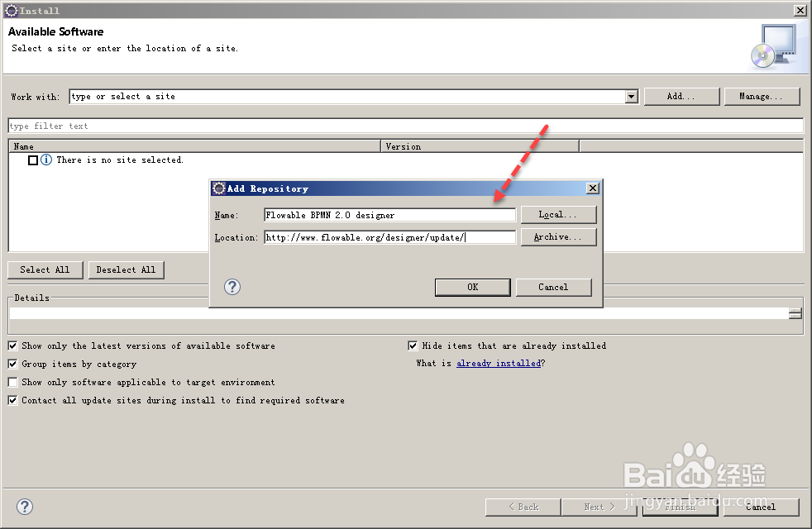Click the 'type filter text' box
812x529 pixels.
405,126
